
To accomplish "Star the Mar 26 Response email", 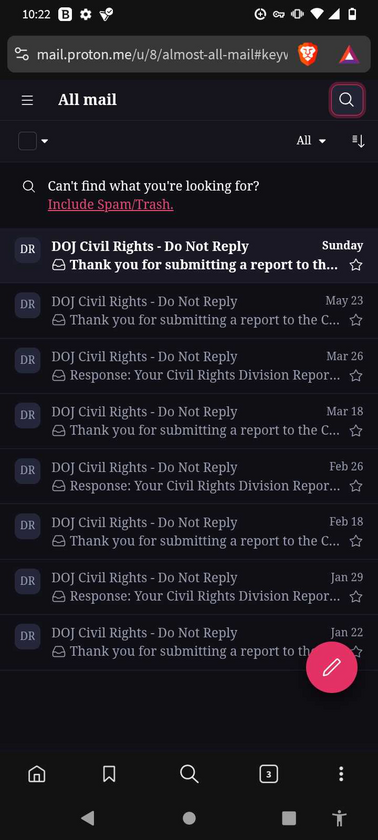I will (x=356, y=376).
